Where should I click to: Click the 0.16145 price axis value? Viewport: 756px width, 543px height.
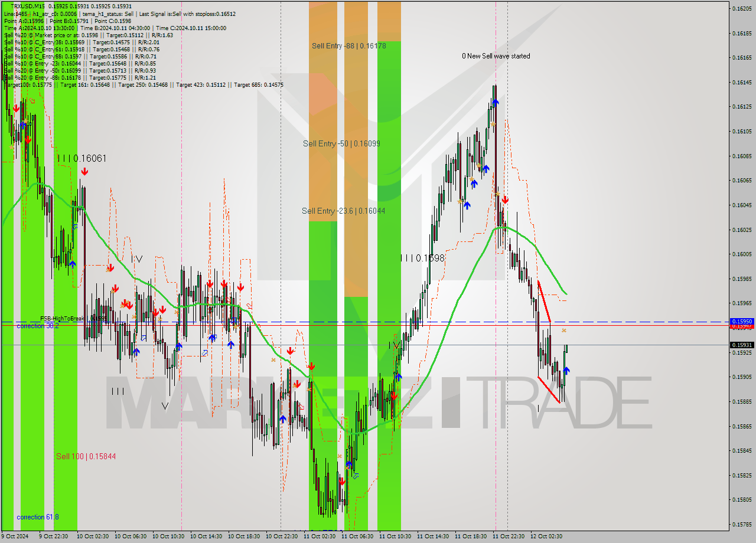[741, 82]
